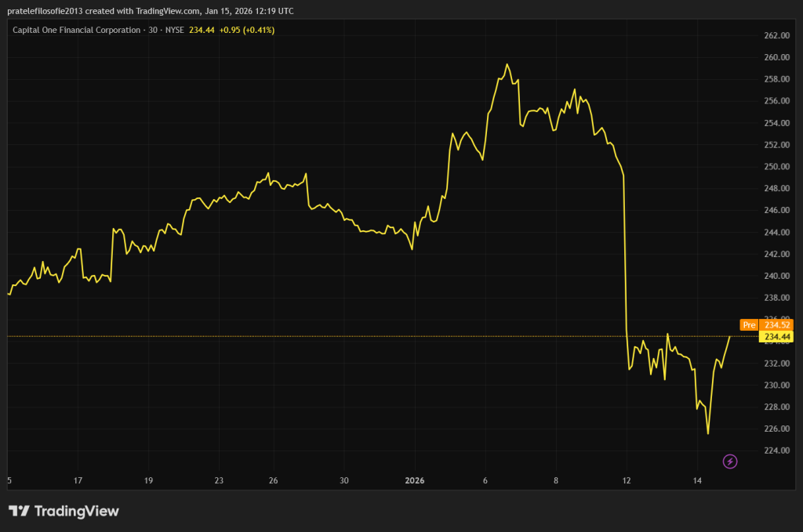Select the 26 date on time axis
The width and height of the screenshot is (803, 532).
pos(273,480)
